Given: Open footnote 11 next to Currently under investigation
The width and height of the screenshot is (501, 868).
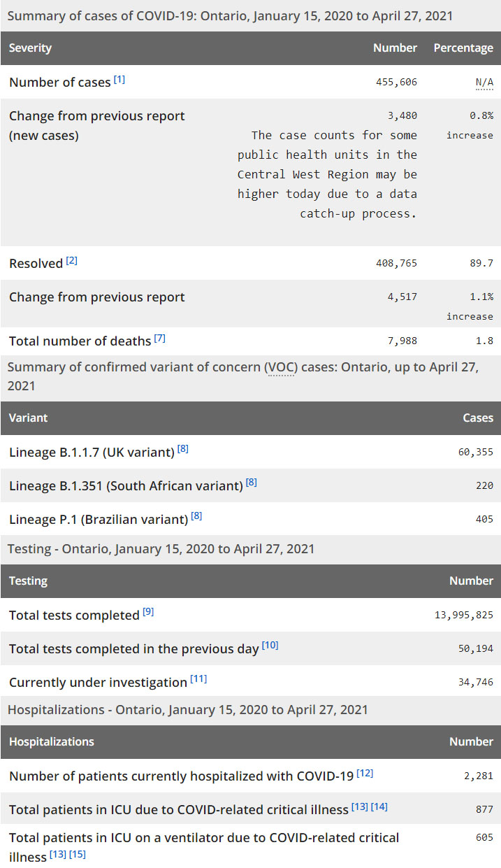Looking at the screenshot, I should coord(198,679).
